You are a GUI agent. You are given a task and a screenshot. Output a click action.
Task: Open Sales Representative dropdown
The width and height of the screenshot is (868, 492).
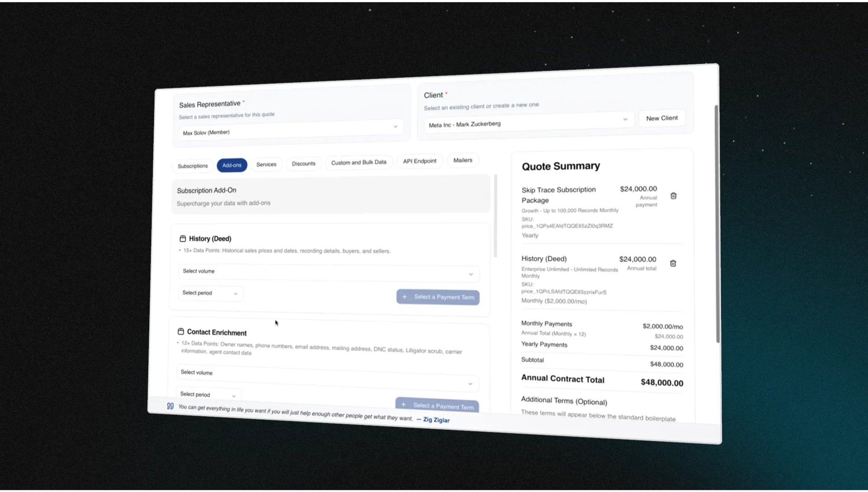coord(290,130)
